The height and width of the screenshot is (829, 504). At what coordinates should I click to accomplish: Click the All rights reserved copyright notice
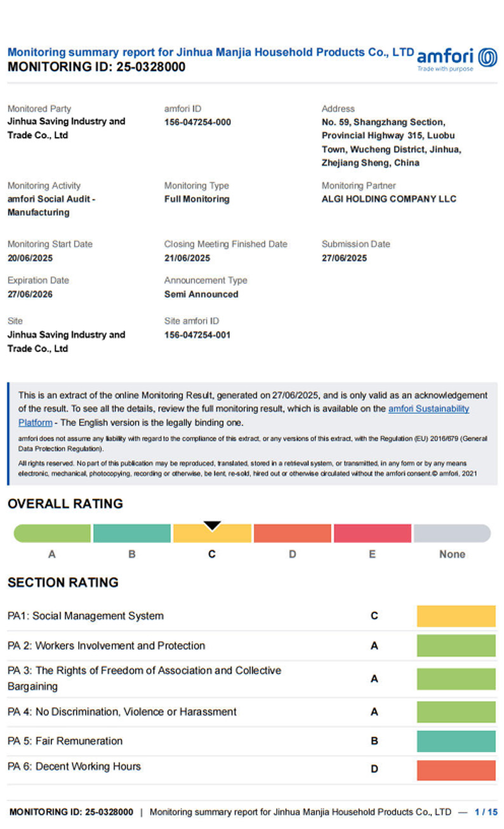tap(248, 469)
